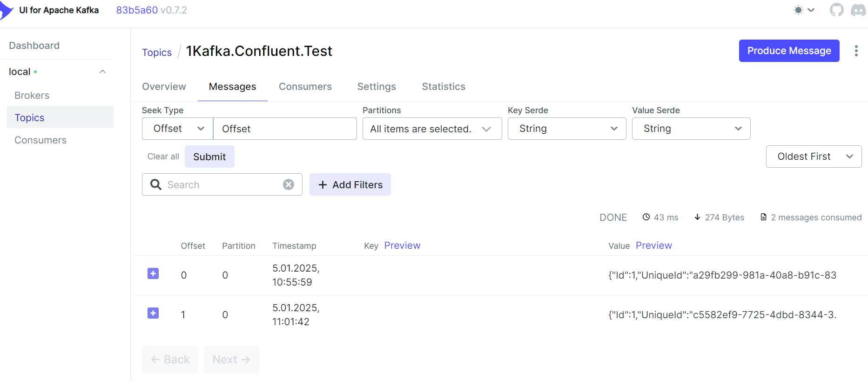This screenshot has height=382, width=868.
Task: Click the Partition column header
Action: click(238, 246)
